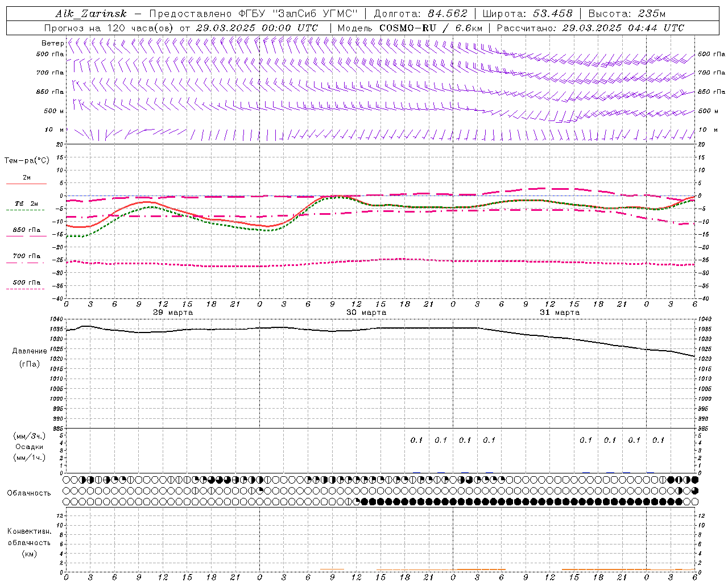The height and width of the screenshot is (582, 728).
Task: Click the Давление panel label
Action: point(30,351)
